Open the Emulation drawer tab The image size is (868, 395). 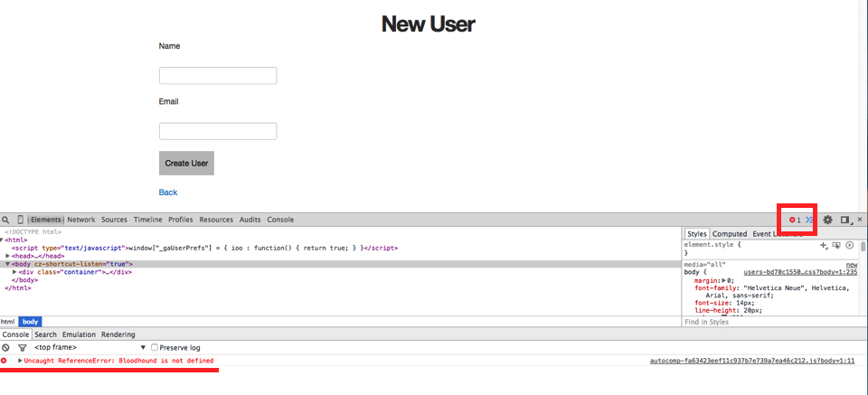tap(80, 334)
